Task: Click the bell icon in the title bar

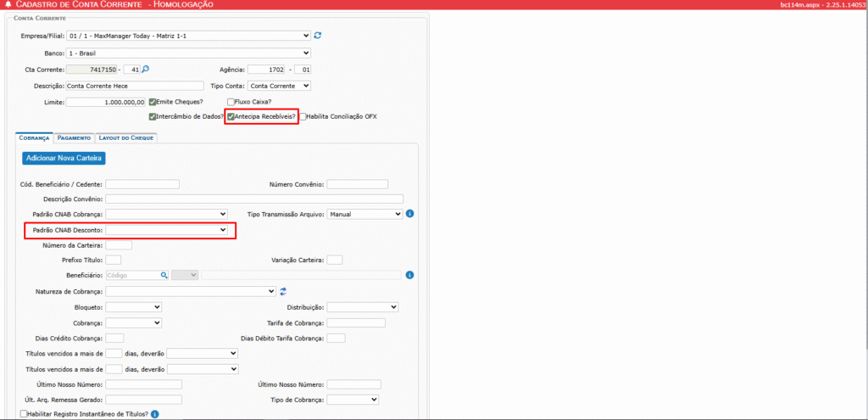Action: pos(8,5)
